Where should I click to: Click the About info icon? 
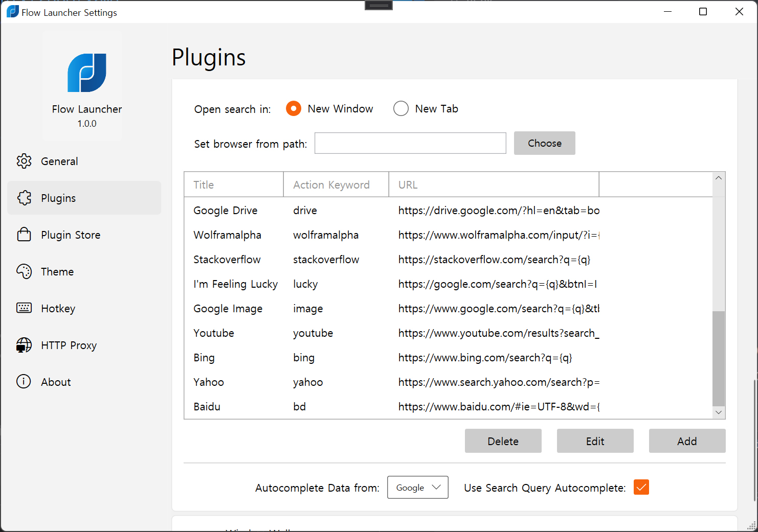pyautogui.click(x=24, y=381)
